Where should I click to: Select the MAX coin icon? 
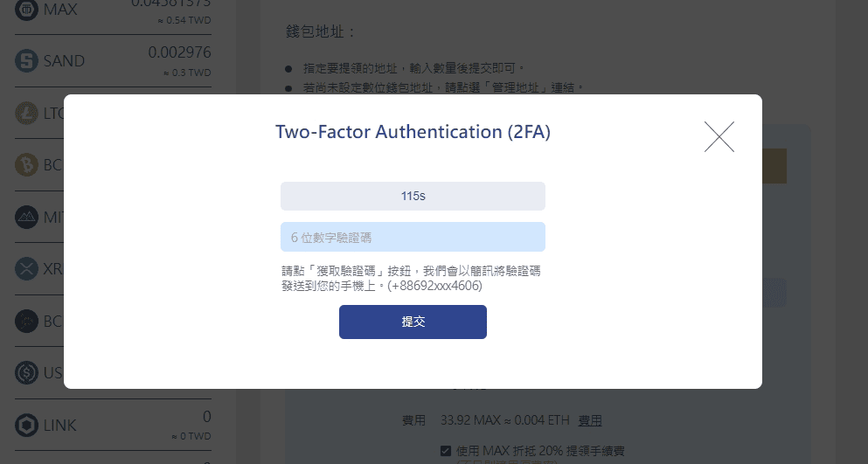(26, 9)
